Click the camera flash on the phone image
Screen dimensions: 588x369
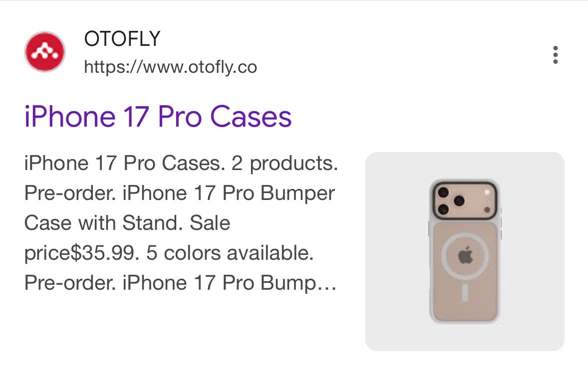coord(487,192)
